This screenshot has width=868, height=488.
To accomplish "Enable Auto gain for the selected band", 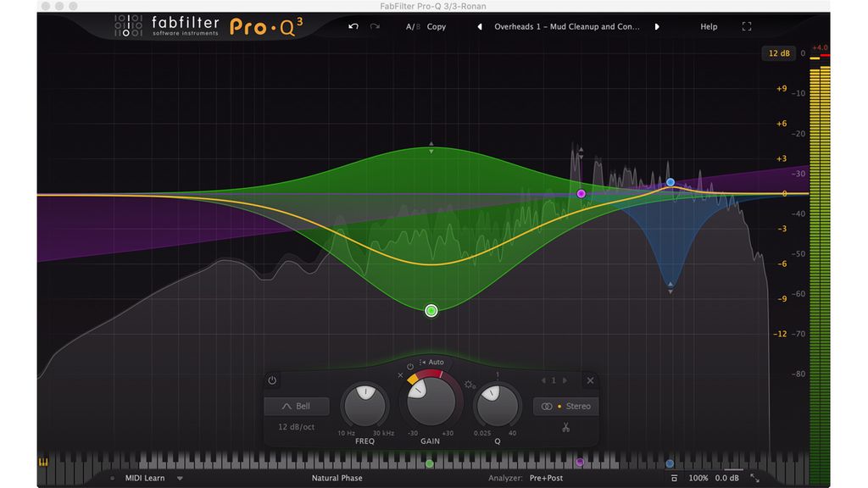I will 438,362.
